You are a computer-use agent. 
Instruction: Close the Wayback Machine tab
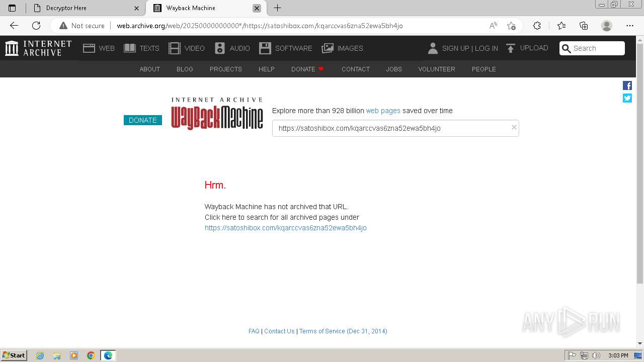[257, 8]
